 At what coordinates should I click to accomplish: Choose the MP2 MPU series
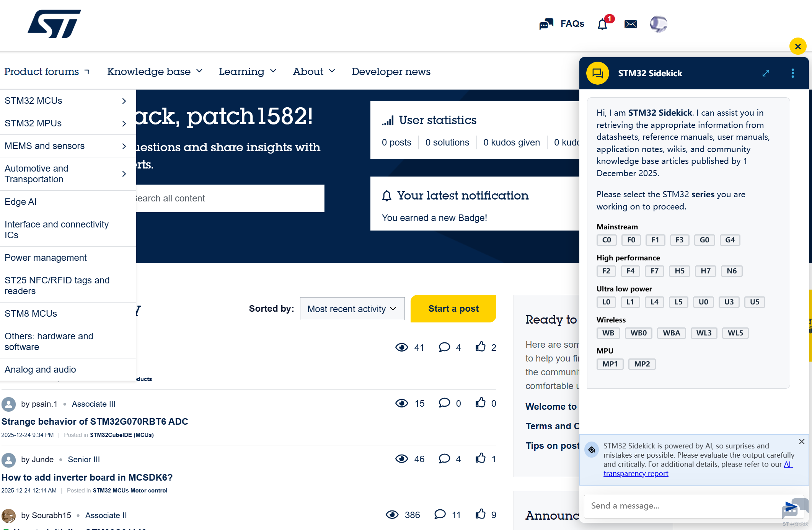pos(642,364)
